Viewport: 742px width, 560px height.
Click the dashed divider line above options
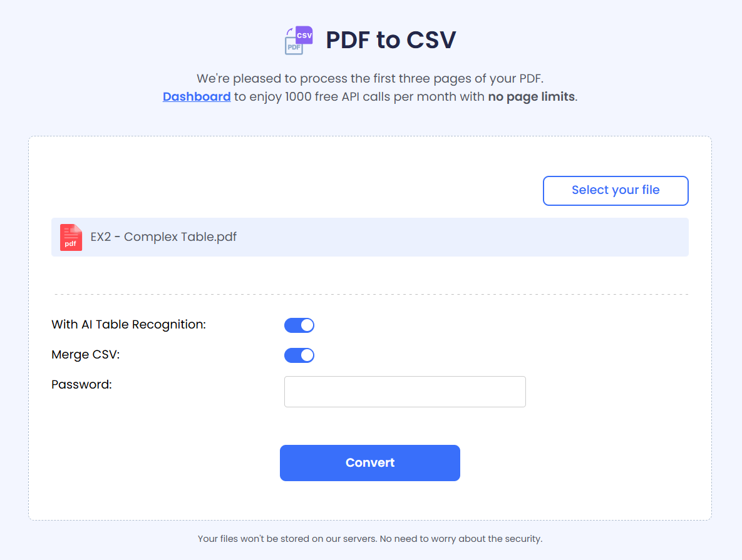369,294
